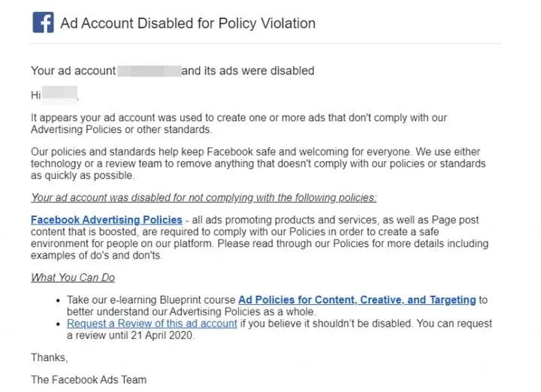The width and height of the screenshot is (541, 392).
Task: Click the second bullet point marker
Action: 59,324
